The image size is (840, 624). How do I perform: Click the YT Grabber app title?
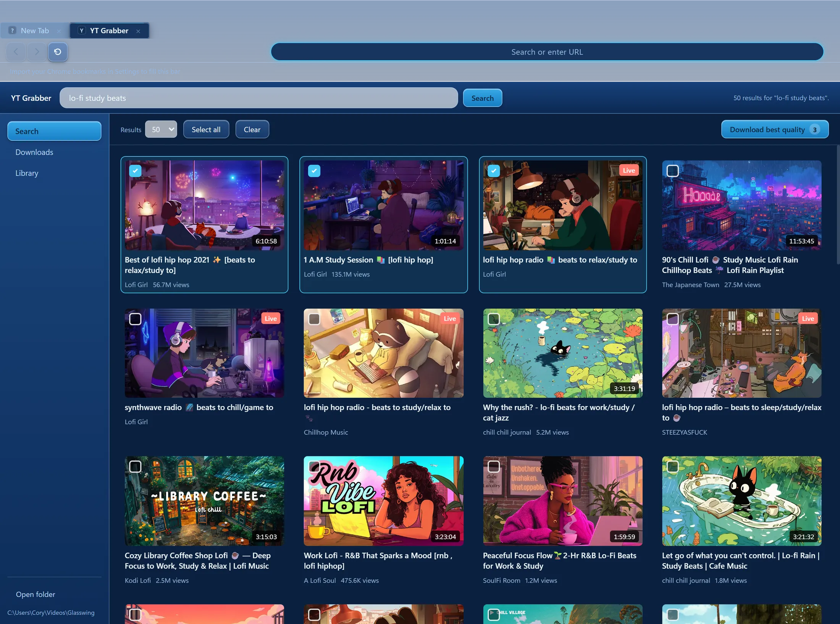click(31, 98)
